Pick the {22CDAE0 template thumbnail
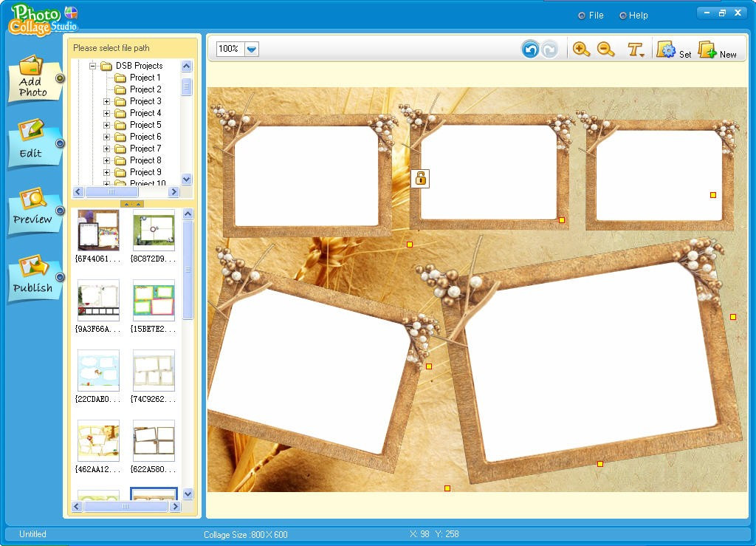The height and width of the screenshot is (546, 756). click(x=98, y=370)
